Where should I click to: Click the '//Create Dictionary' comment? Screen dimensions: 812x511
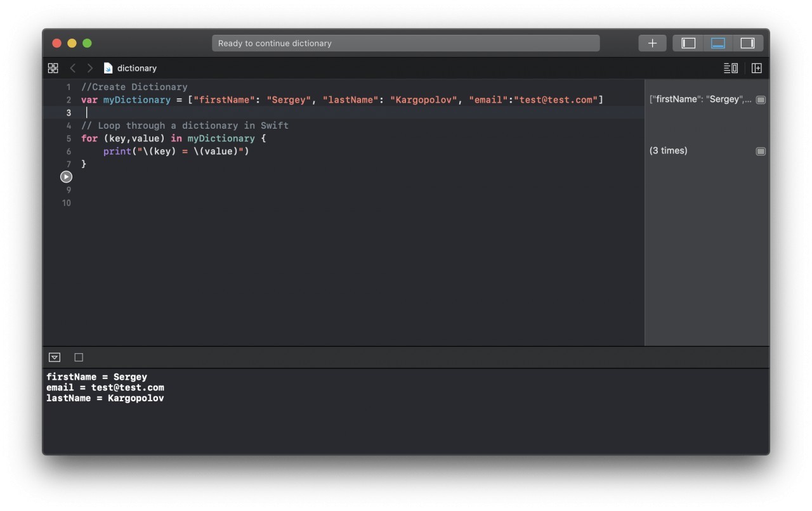pyautogui.click(x=134, y=87)
